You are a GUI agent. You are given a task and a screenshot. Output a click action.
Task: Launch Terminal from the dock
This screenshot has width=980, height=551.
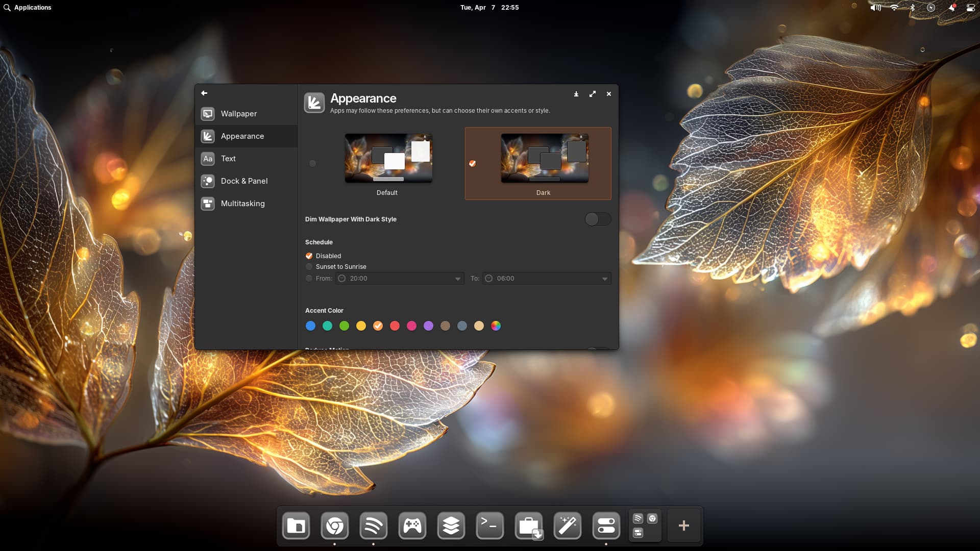click(489, 525)
